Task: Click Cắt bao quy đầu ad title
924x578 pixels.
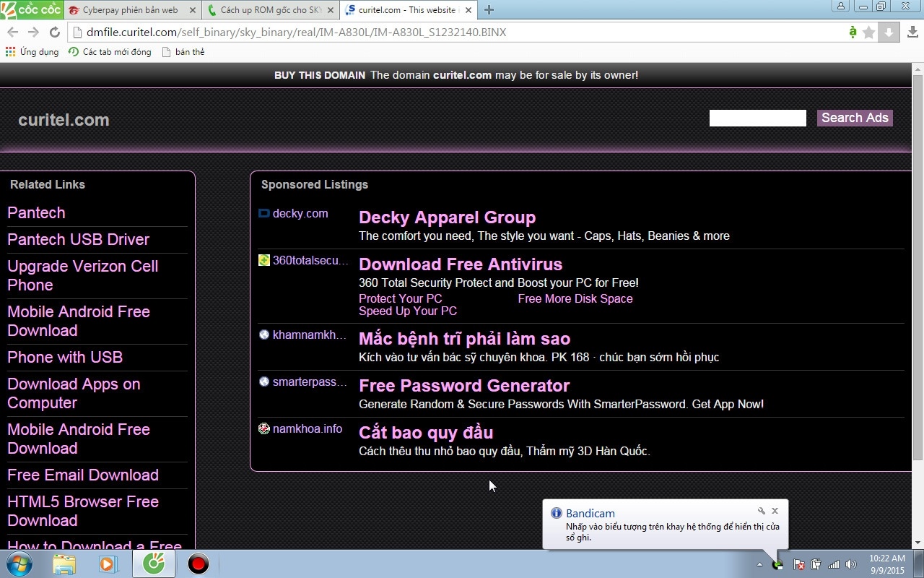Action: tap(426, 433)
